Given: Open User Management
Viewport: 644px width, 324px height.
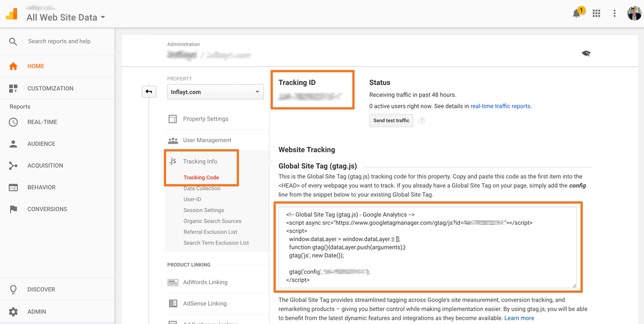Looking at the screenshot, I should 207,140.
